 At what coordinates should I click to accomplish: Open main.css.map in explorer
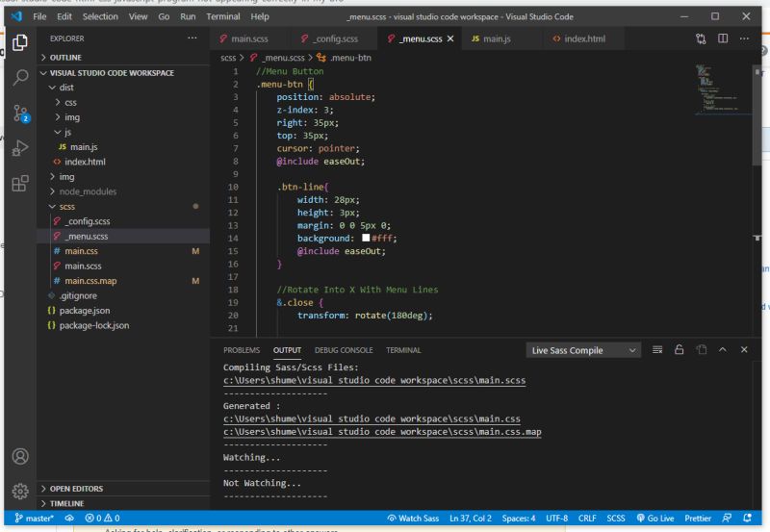pyautogui.click(x=123, y=281)
